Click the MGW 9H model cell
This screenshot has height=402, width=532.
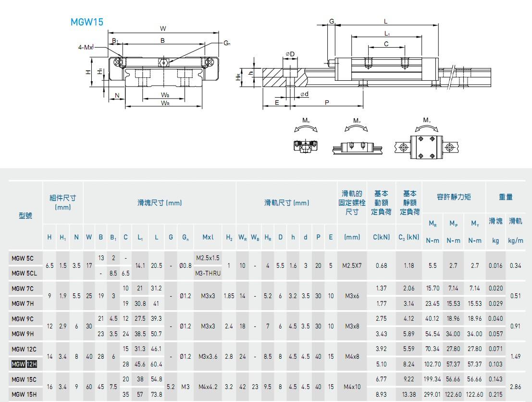point(23,334)
